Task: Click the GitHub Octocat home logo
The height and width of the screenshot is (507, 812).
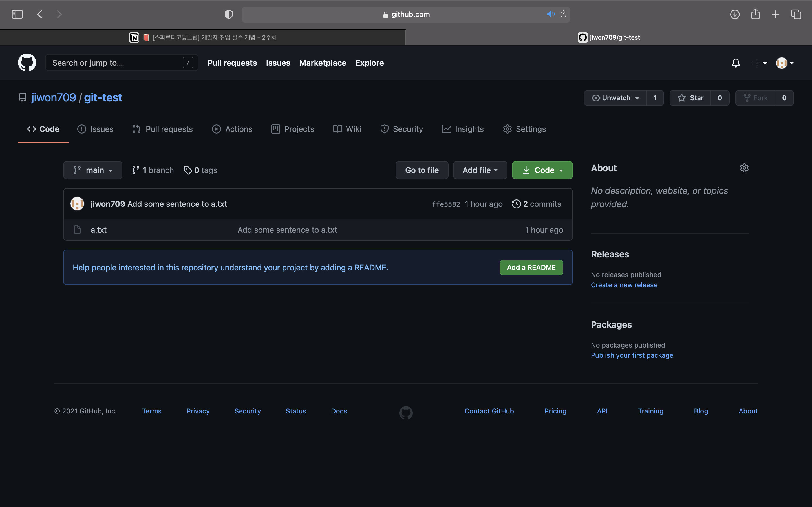Action: (x=27, y=63)
